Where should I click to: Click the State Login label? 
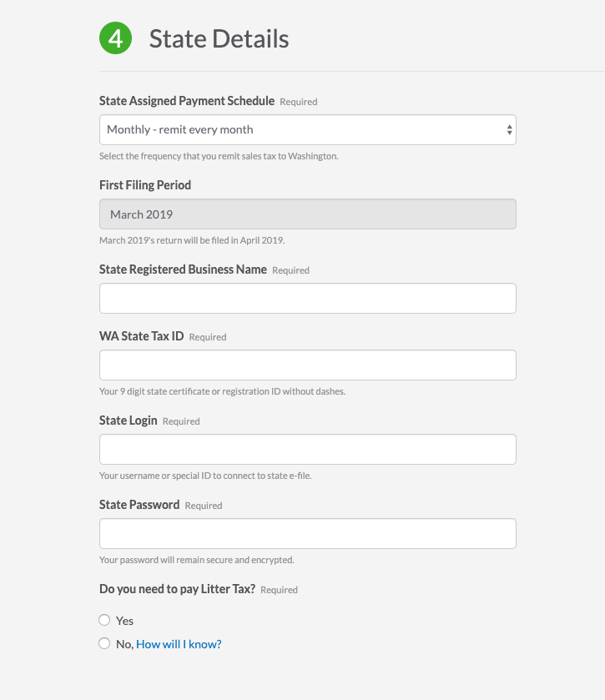tap(129, 421)
